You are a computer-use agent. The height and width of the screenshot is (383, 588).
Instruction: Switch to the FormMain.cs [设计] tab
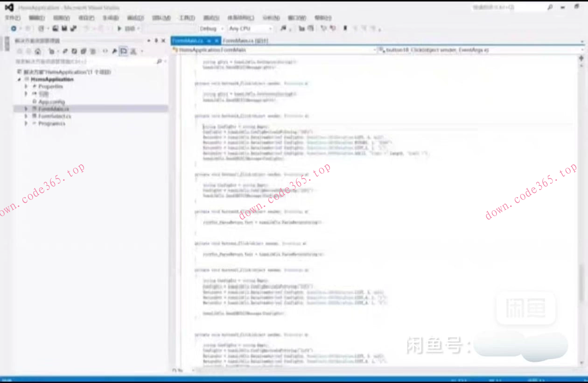[x=245, y=41]
